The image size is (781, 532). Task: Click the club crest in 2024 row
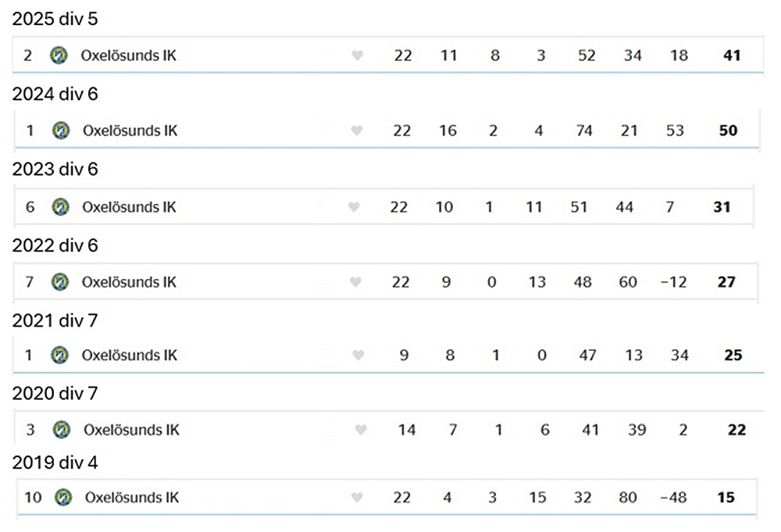point(60,130)
